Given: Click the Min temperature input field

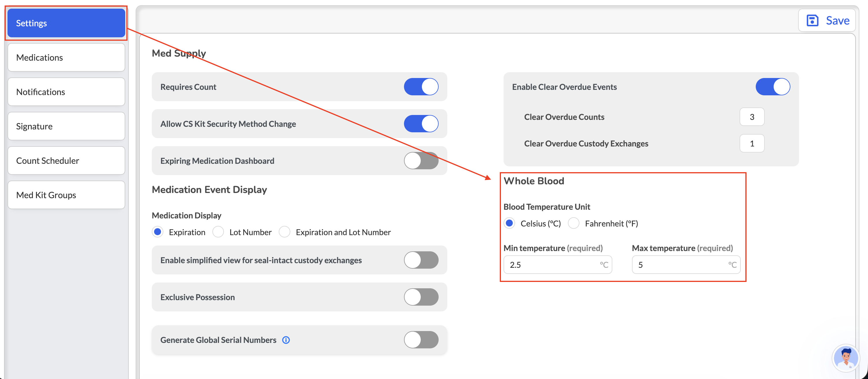Looking at the screenshot, I should click(558, 265).
